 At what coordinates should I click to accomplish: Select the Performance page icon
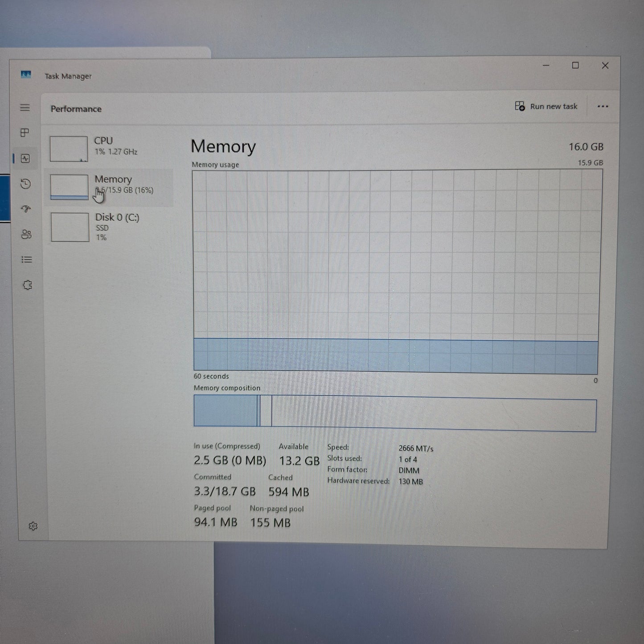coord(25,158)
